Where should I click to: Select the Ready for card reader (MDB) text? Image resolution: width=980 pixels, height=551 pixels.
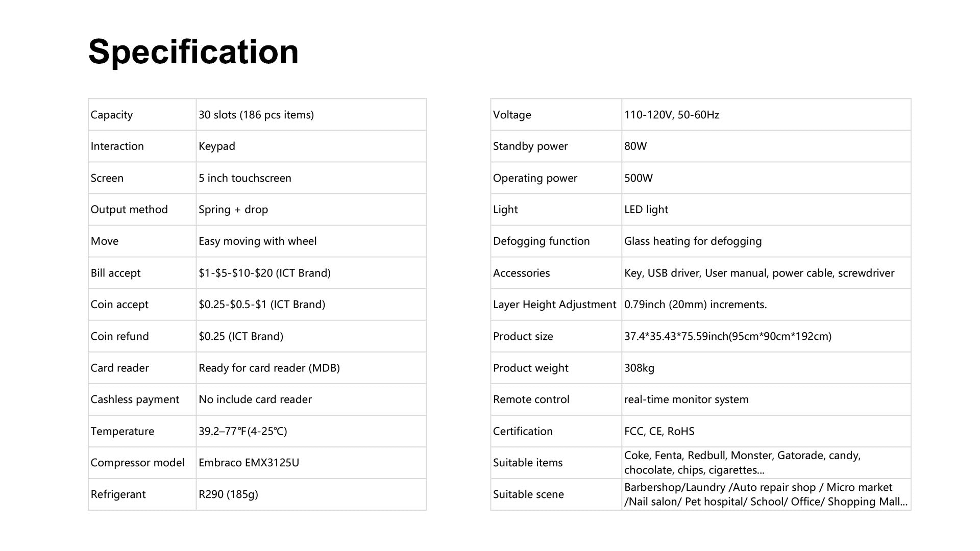269,368
